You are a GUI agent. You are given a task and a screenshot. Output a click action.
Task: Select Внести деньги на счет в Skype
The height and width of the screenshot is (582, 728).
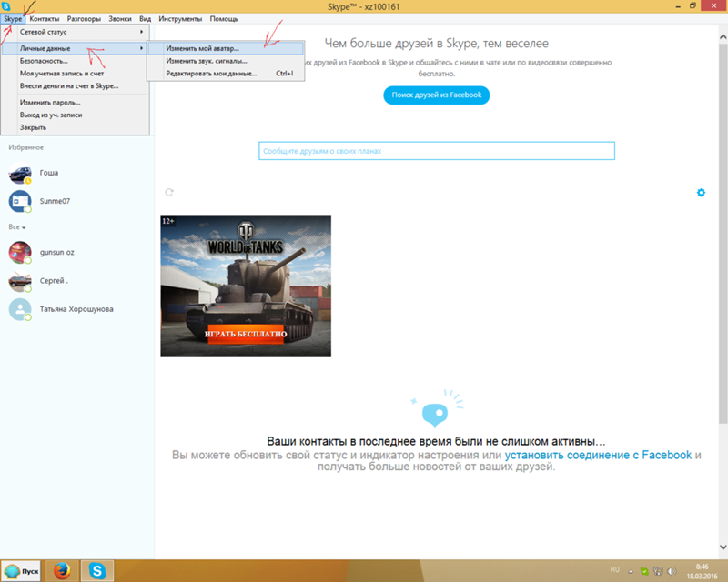tap(76, 85)
